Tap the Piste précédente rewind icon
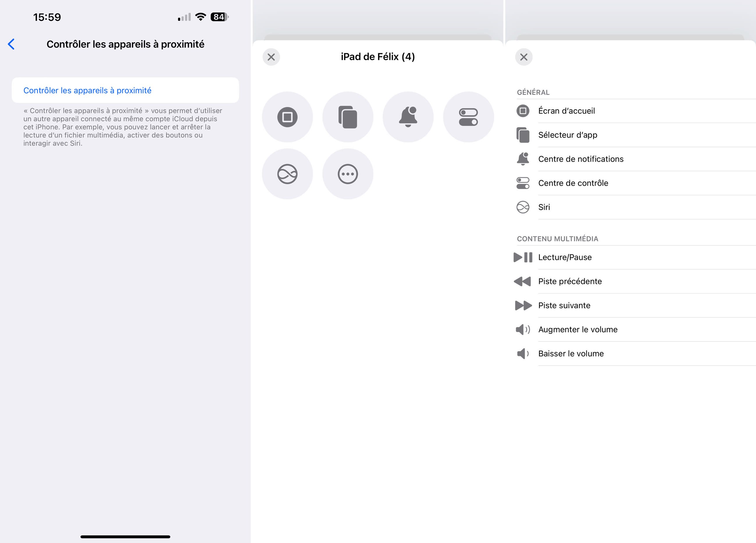The image size is (756, 543). (x=523, y=281)
